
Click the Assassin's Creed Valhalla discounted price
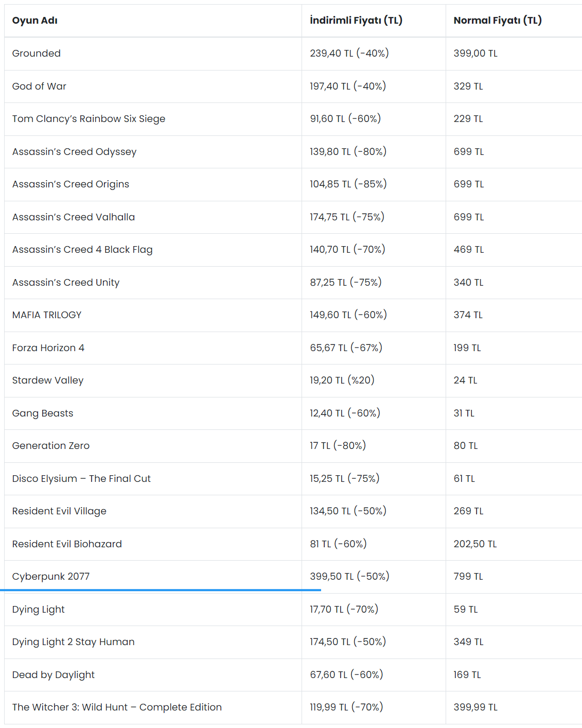(347, 217)
